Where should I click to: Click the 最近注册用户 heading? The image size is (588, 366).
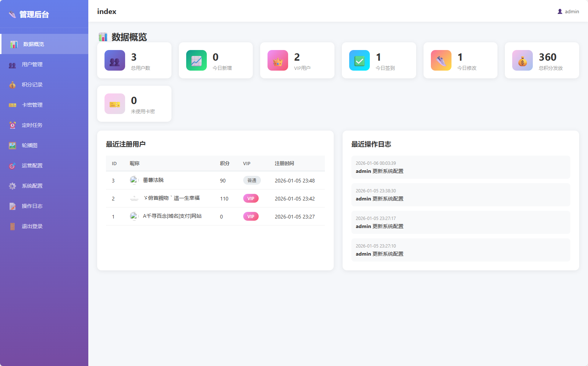(x=126, y=144)
